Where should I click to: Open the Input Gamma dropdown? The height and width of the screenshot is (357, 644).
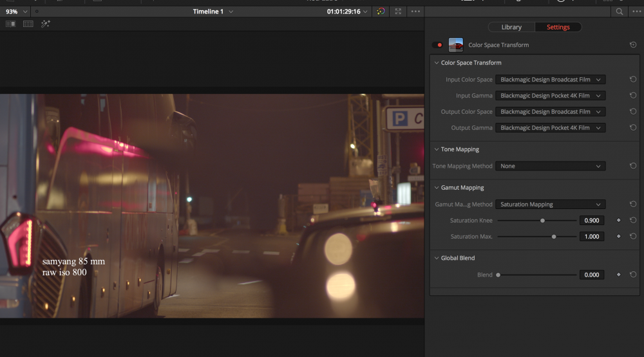tap(550, 96)
